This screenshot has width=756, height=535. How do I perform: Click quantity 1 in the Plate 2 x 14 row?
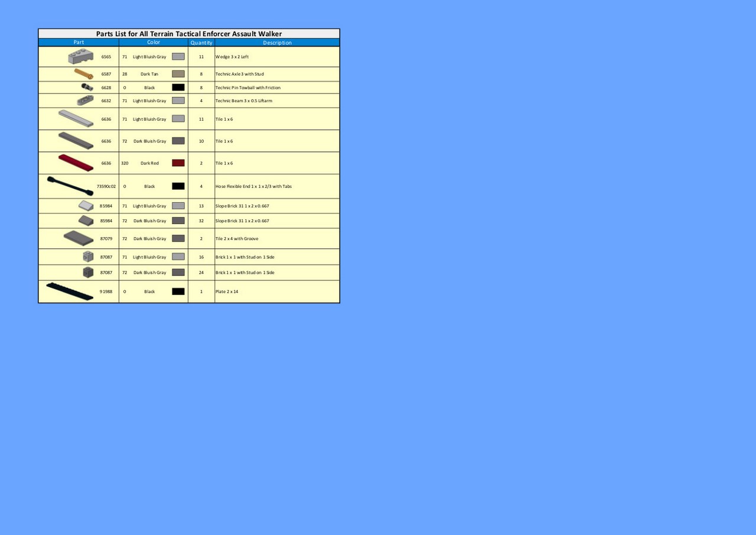coord(201,291)
